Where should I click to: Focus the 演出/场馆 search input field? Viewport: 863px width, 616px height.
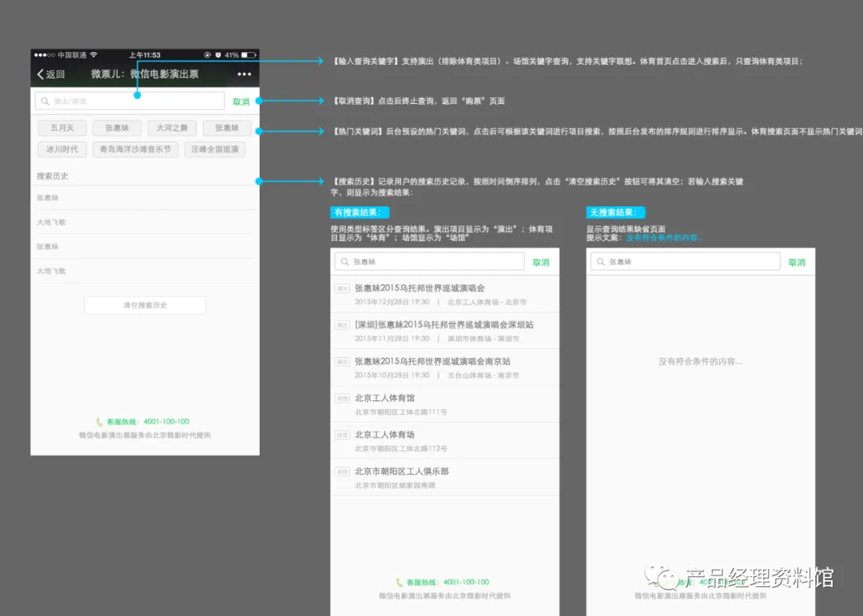tap(130, 101)
